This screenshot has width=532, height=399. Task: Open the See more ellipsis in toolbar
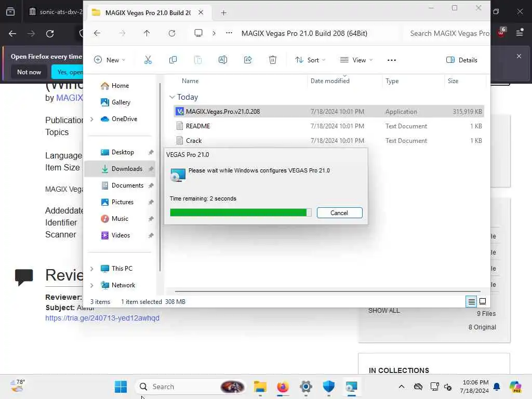pos(392,60)
